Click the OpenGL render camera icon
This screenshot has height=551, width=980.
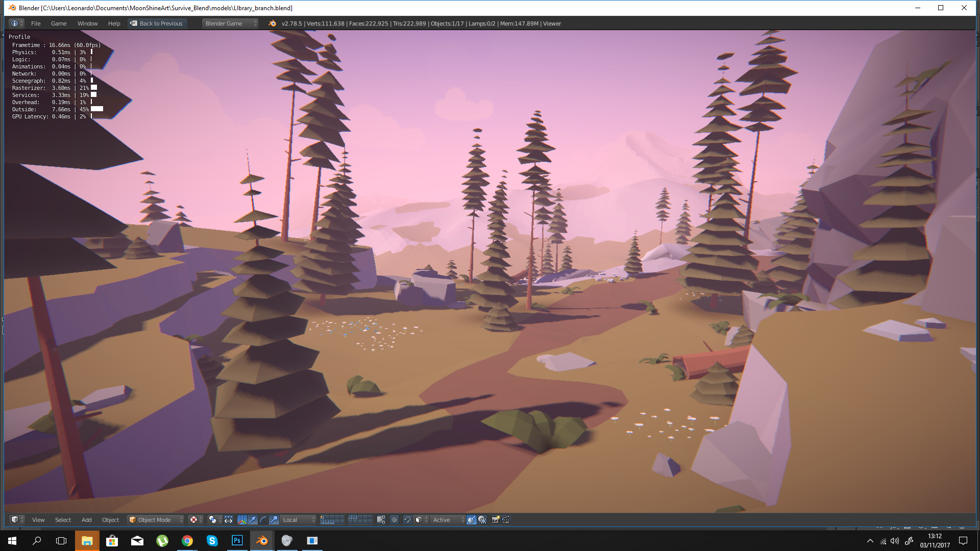coord(495,520)
